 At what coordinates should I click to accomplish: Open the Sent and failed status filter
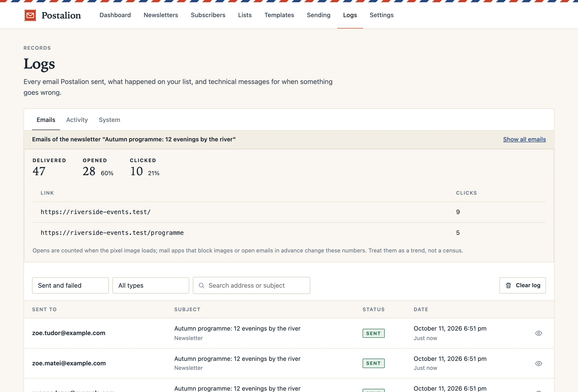pyautogui.click(x=70, y=286)
